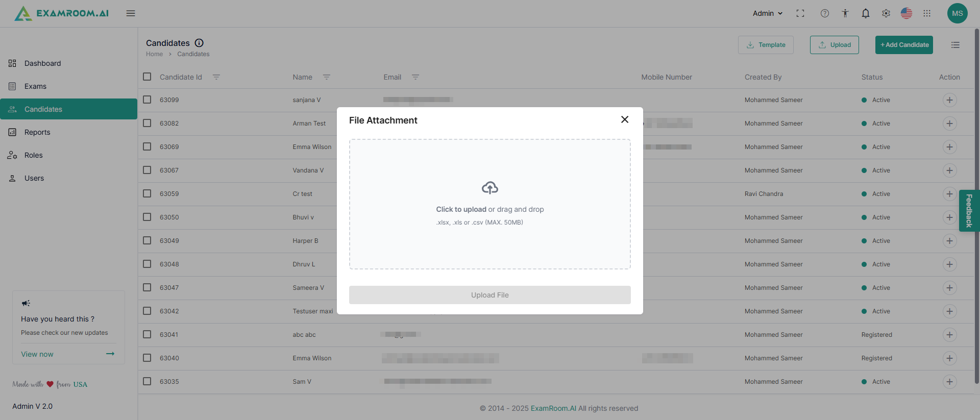Open the help question mark icon
Viewport: 980px width, 420px height.
point(825,14)
